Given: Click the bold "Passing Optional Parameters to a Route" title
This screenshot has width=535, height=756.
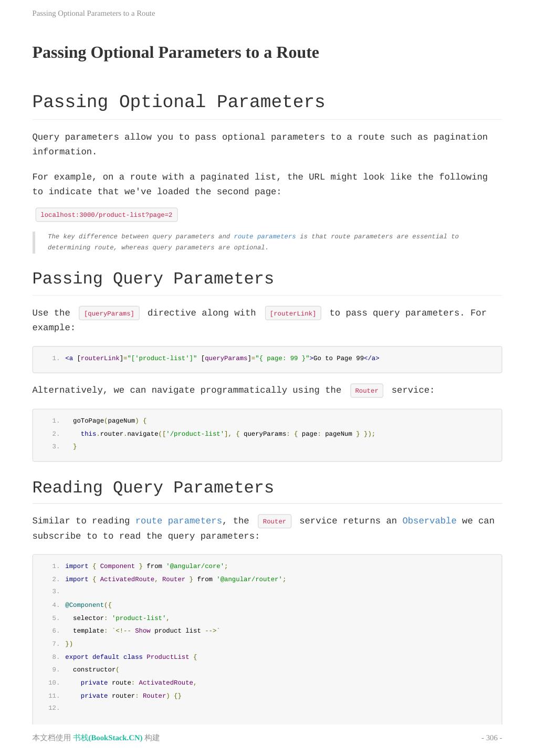Looking at the screenshot, I should (175, 52).
